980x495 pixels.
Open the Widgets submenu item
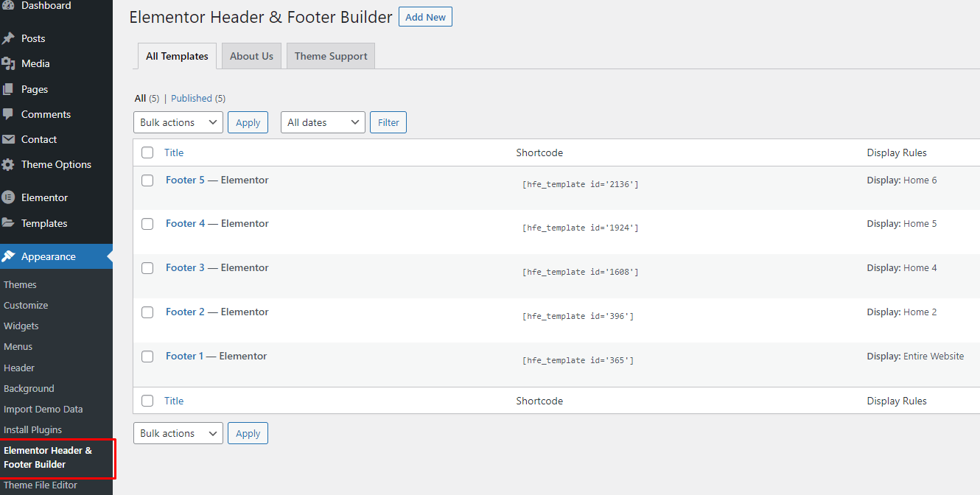[21, 326]
